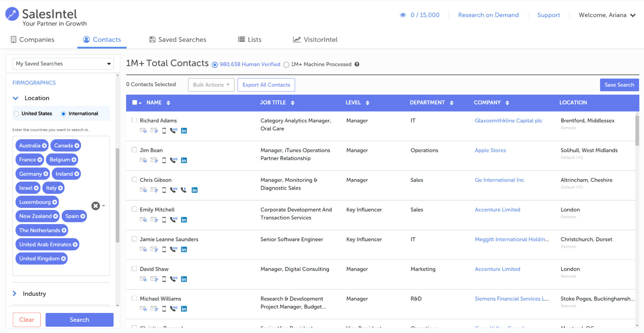Click the eye credits icon in the header

(403, 15)
